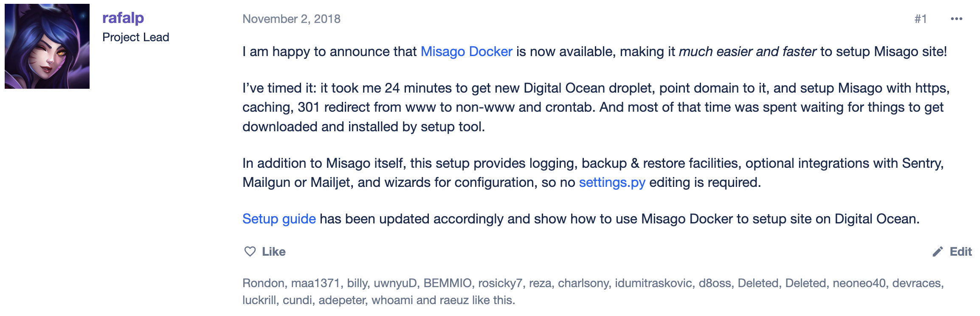Click BEMMIO in the likes list

447,283
